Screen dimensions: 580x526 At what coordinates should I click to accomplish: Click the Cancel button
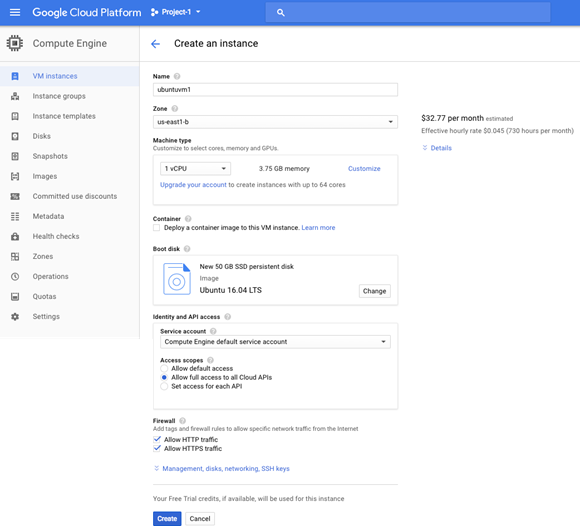pyautogui.click(x=200, y=519)
